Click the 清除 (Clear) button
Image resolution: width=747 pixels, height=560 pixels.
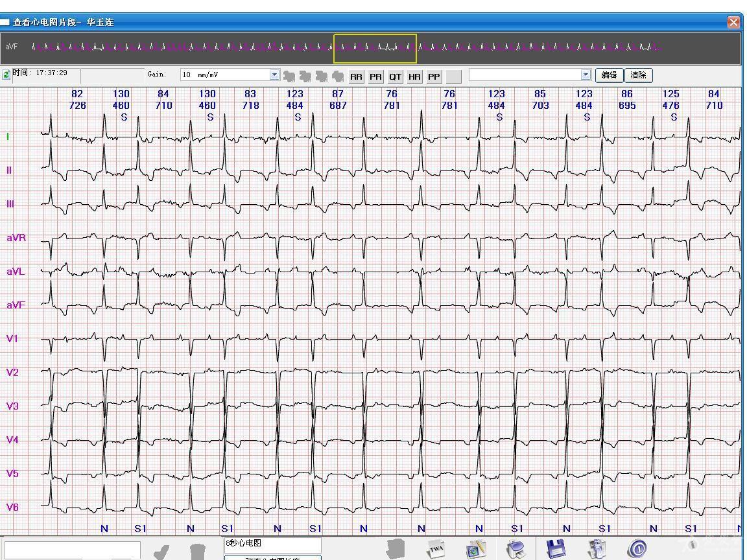(638, 75)
